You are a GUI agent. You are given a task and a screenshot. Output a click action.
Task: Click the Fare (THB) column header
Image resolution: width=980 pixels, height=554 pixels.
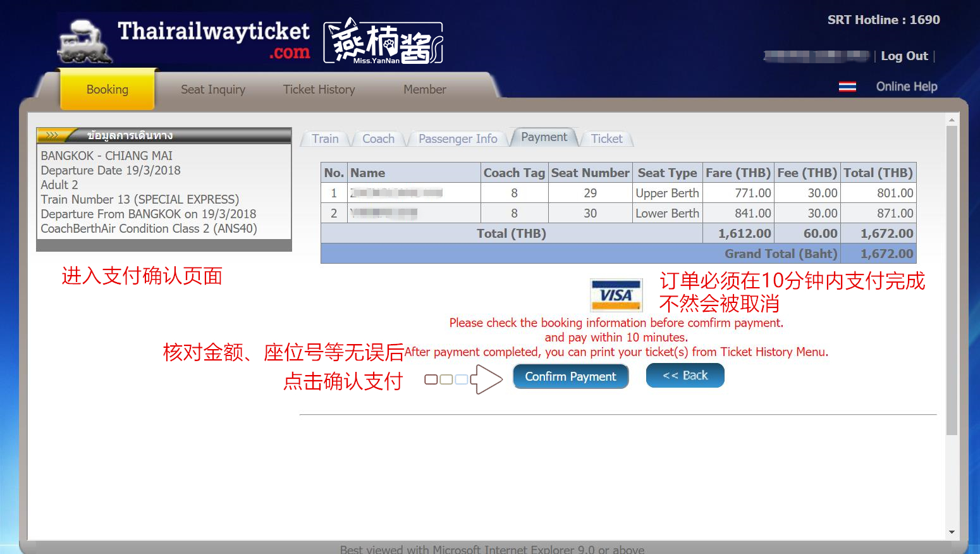point(738,173)
